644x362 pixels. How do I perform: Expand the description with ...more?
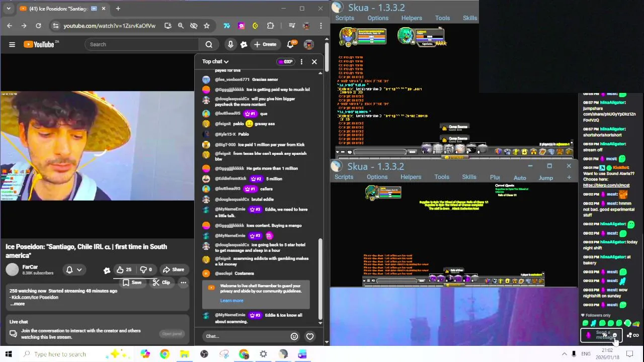tap(18, 304)
